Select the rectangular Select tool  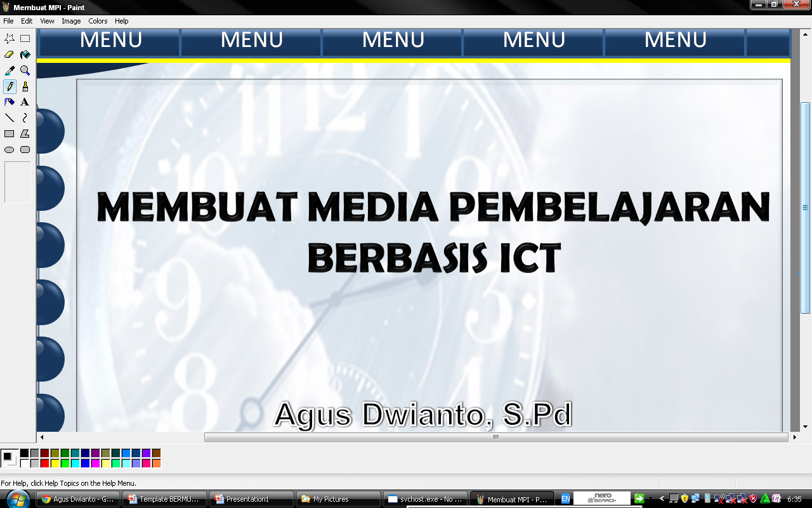[25, 39]
